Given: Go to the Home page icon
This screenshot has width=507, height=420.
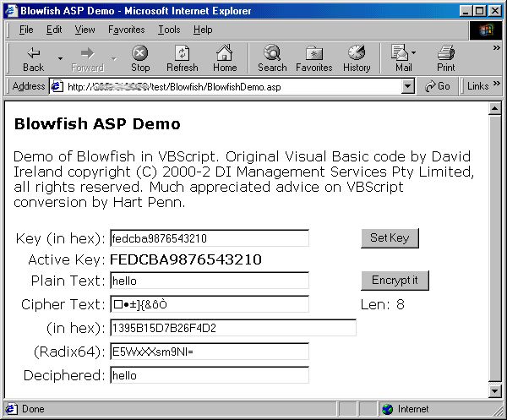Looking at the screenshot, I should click(x=225, y=52).
